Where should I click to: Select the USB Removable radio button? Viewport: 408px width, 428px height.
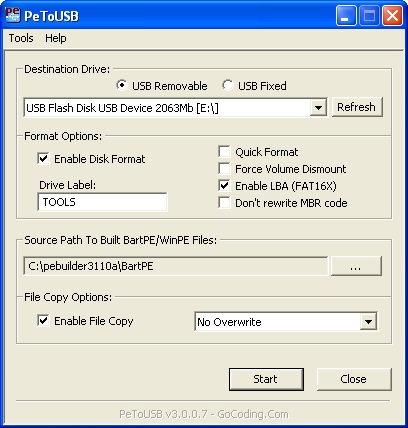pyautogui.click(x=122, y=85)
